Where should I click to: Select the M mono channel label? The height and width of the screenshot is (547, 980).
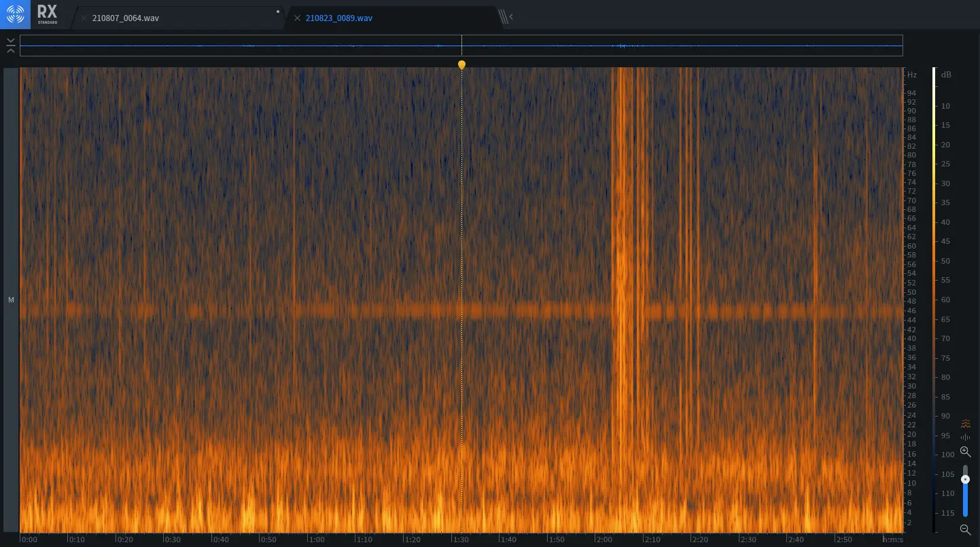pyautogui.click(x=11, y=300)
